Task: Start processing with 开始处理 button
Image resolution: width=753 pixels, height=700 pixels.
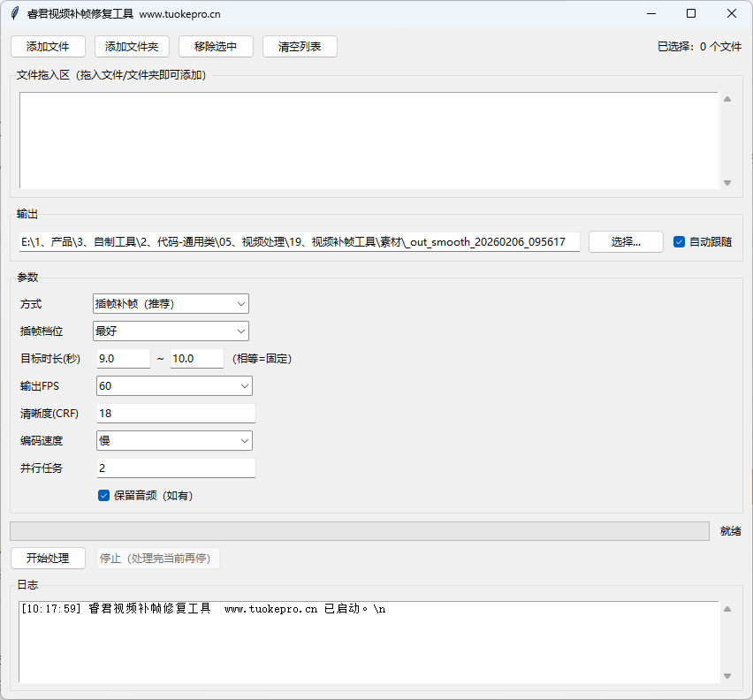Action: coord(48,559)
